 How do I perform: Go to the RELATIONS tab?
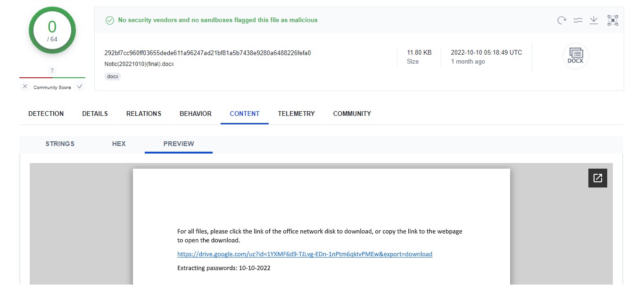(x=144, y=114)
